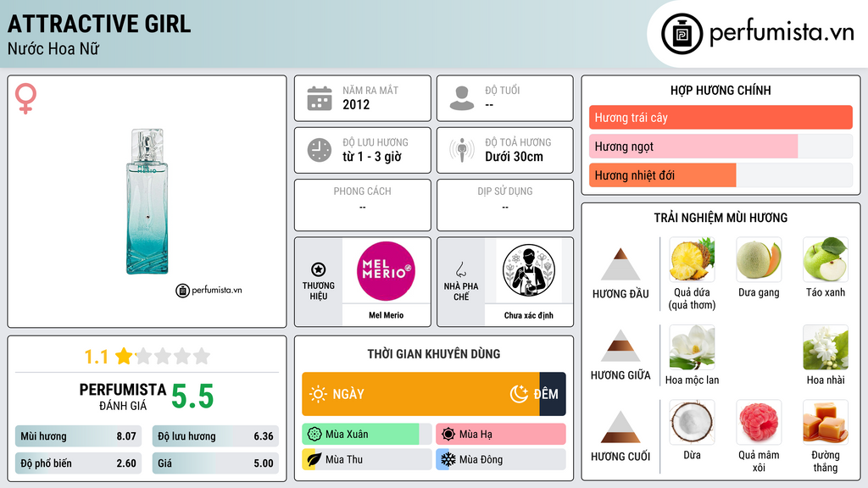Click the leaf icon for Mùa Thu

pyautogui.click(x=314, y=459)
